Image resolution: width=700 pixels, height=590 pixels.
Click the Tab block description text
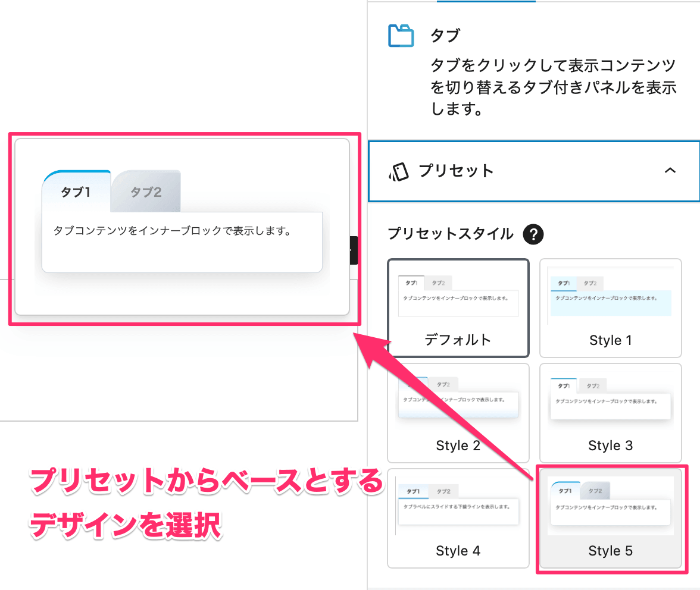pyautogui.click(x=553, y=87)
